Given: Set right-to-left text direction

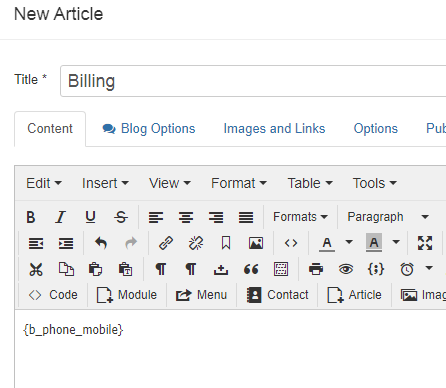Looking at the screenshot, I should tap(191, 269).
